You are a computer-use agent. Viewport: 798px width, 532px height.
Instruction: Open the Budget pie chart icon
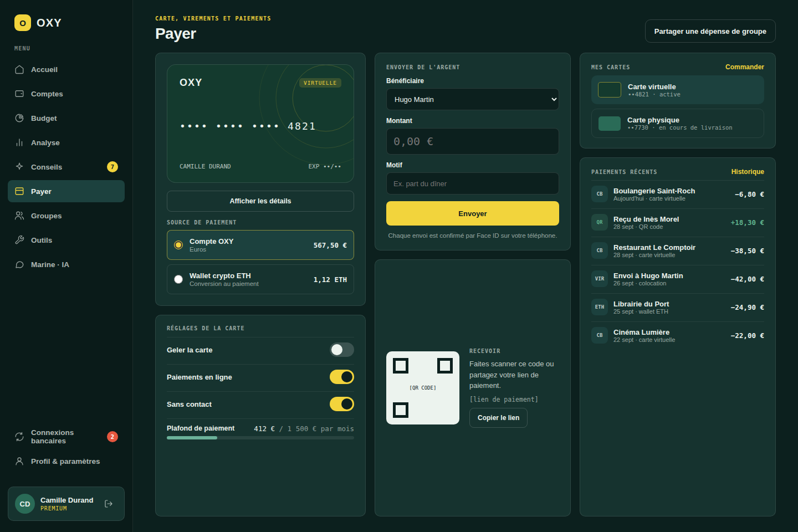click(x=19, y=118)
